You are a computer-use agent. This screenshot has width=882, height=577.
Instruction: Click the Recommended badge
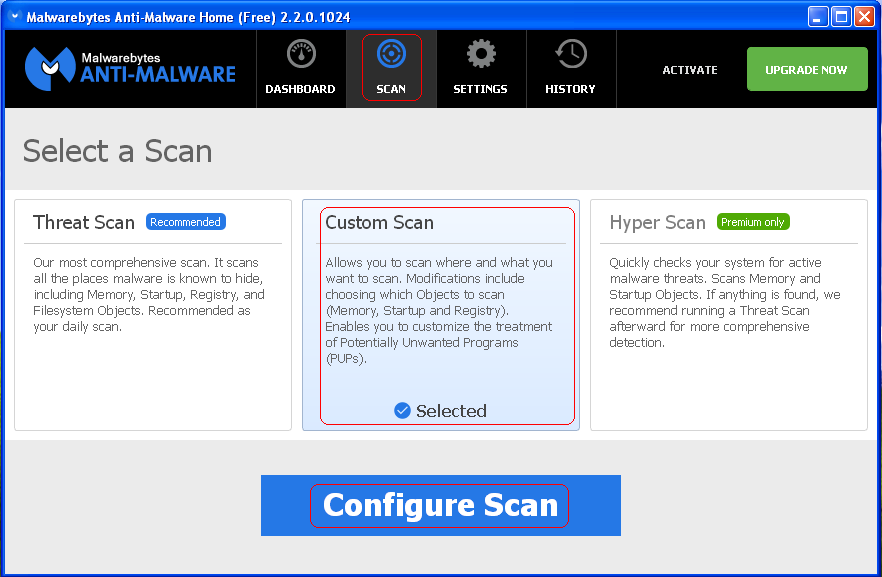(x=186, y=222)
